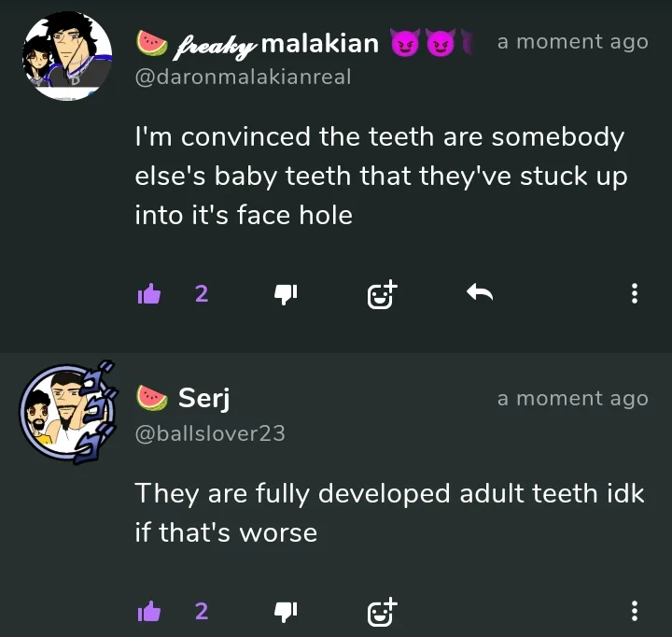Click the purple devil emoji badge

coord(406,43)
